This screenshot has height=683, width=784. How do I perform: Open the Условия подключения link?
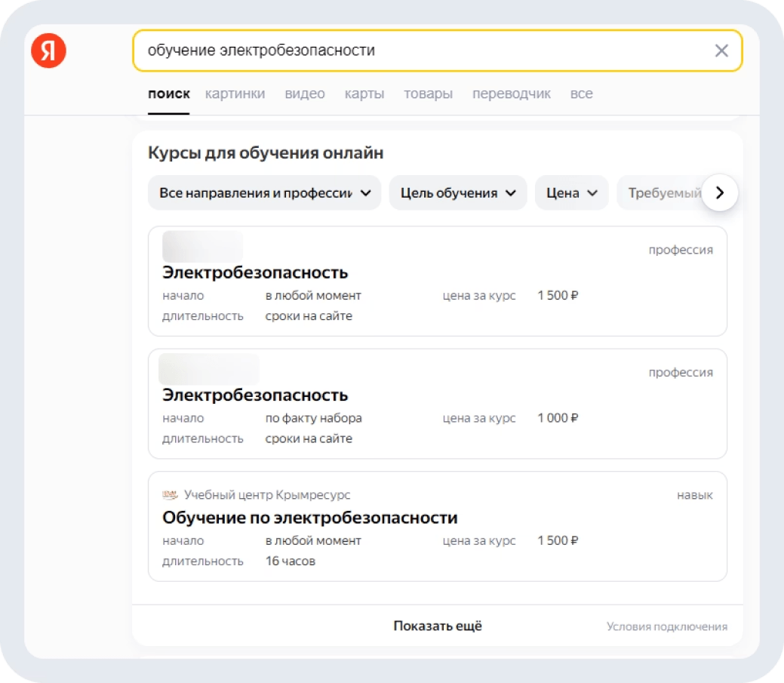667,626
